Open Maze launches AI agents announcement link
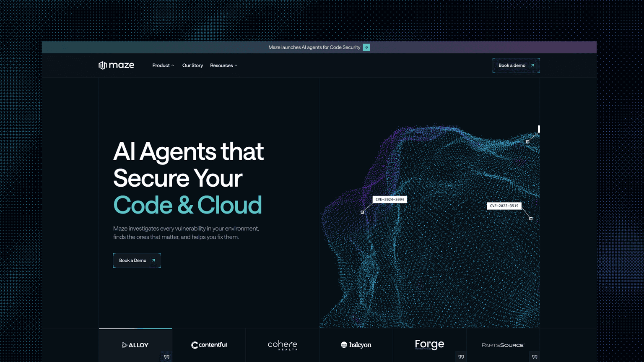Screen dimensions: 644x362 (x=314, y=47)
